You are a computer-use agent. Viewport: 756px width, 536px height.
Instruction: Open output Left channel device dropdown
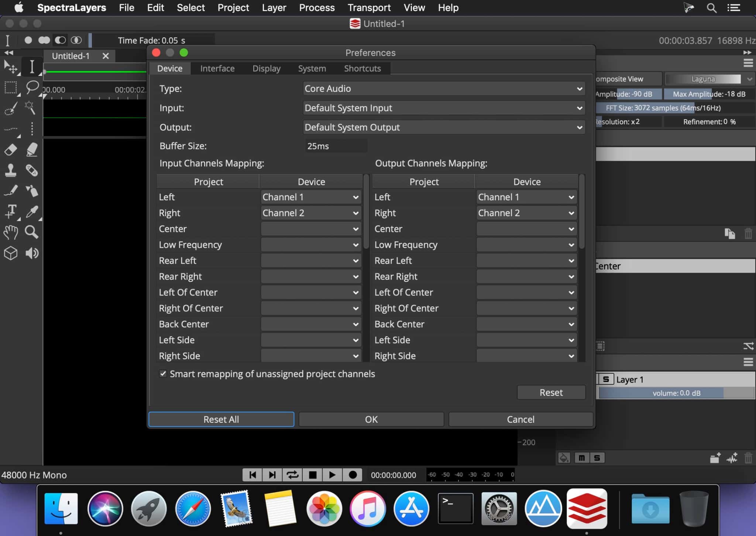click(526, 197)
